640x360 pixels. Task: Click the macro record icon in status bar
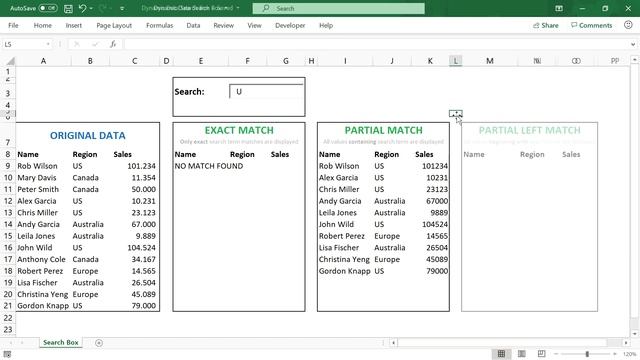7,354
